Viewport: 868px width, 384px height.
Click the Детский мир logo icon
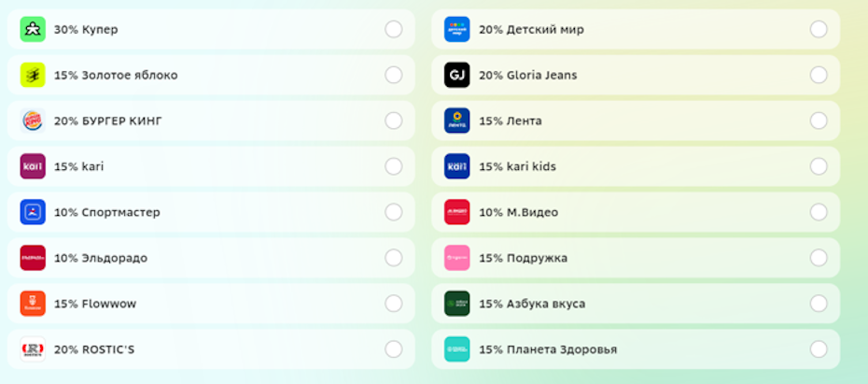coord(457,29)
